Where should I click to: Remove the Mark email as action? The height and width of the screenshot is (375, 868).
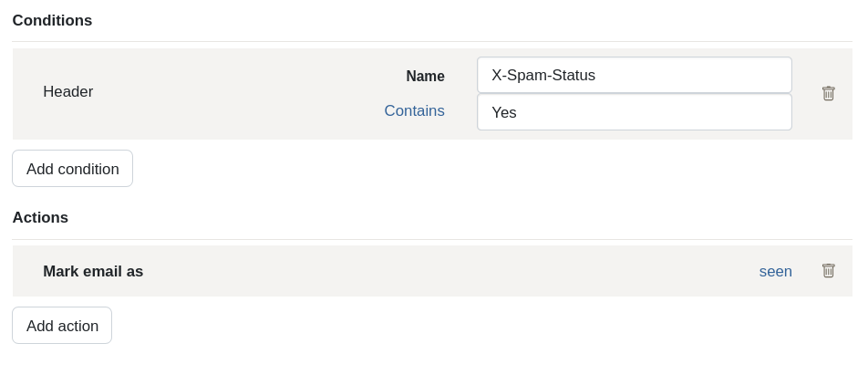(828, 271)
